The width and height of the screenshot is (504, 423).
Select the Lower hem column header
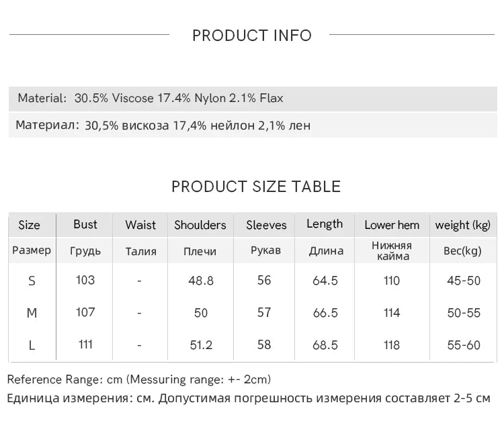tap(392, 225)
